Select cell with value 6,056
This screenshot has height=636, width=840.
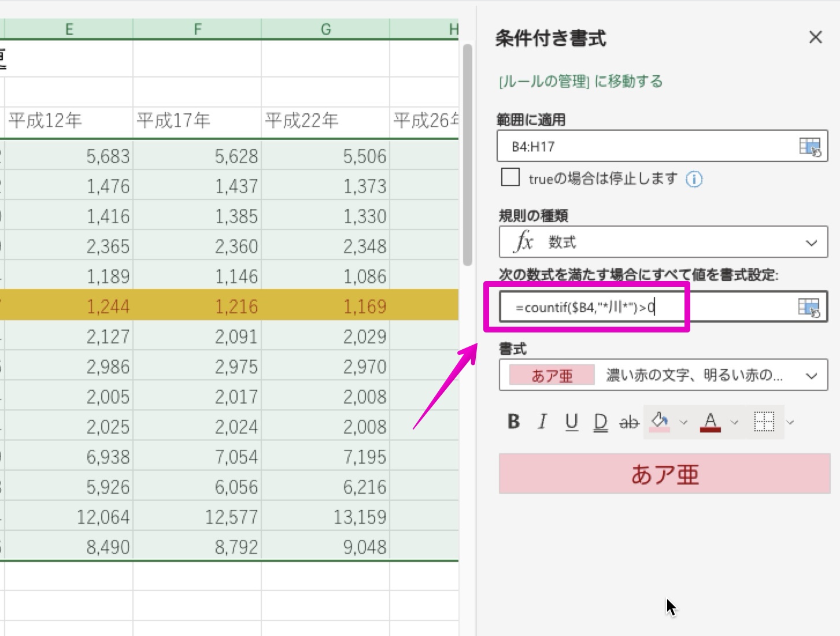point(197,486)
